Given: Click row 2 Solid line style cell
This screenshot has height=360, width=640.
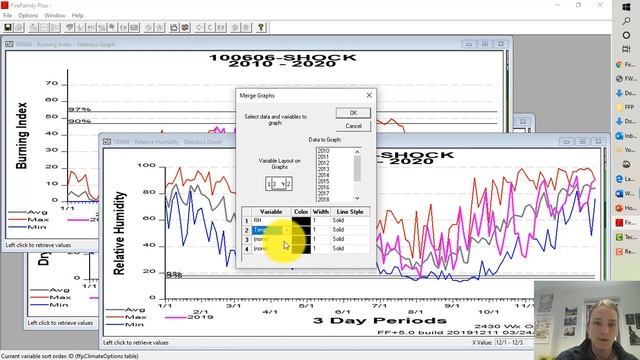Looking at the screenshot, I should click(x=350, y=230).
